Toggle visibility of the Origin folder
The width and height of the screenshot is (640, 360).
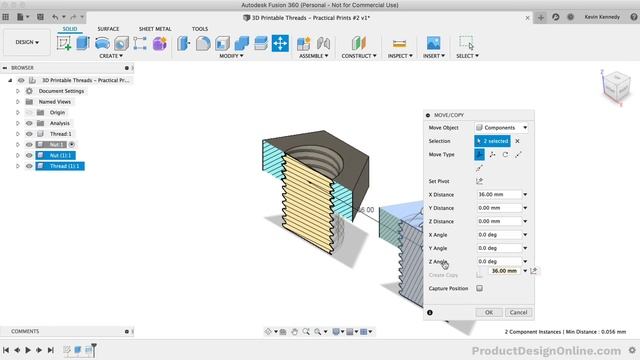[x=29, y=112]
